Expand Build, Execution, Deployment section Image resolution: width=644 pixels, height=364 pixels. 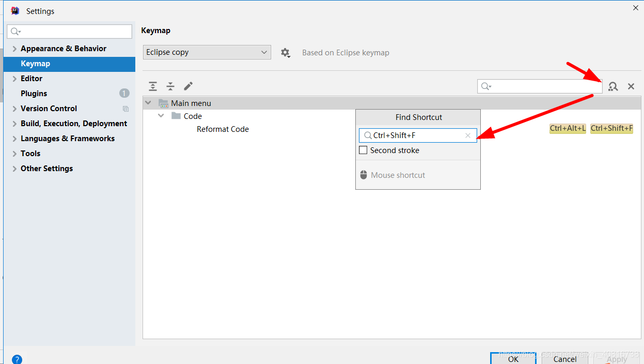[x=14, y=124]
